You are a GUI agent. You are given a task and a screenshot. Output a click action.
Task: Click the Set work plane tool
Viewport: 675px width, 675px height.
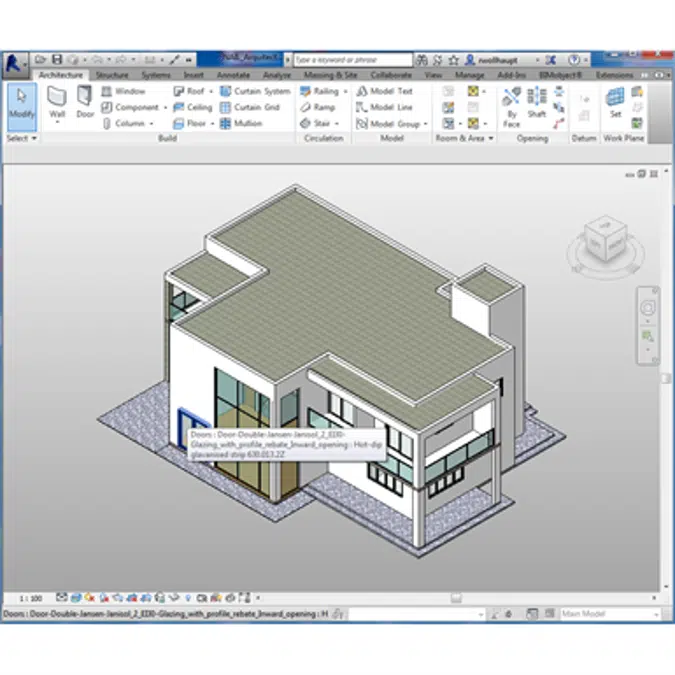(x=615, y=104)
